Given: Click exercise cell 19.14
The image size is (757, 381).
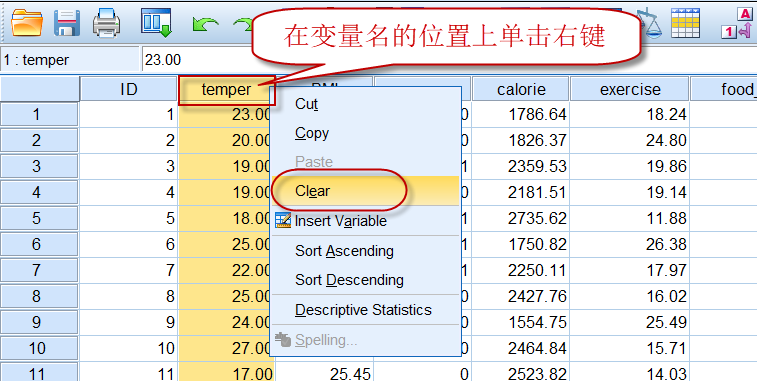Looking at the screenshot, I should click(630, 193).
